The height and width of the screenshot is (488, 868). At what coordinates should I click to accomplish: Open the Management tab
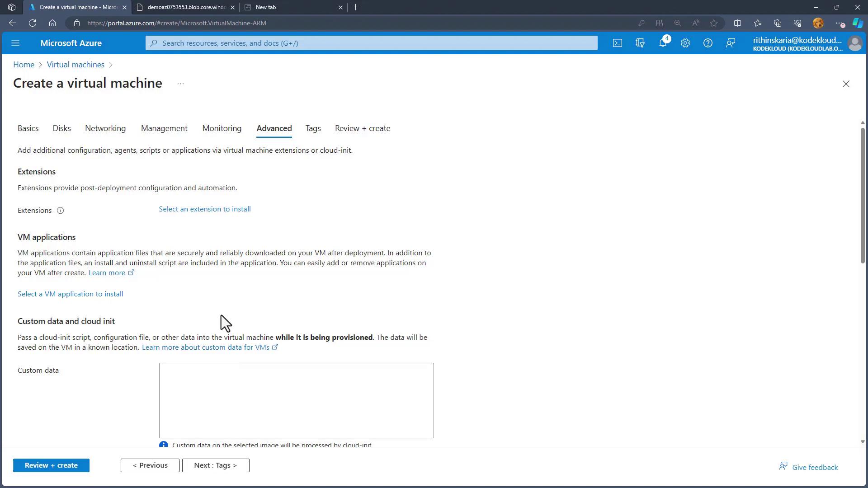click(x=164, y=128)
